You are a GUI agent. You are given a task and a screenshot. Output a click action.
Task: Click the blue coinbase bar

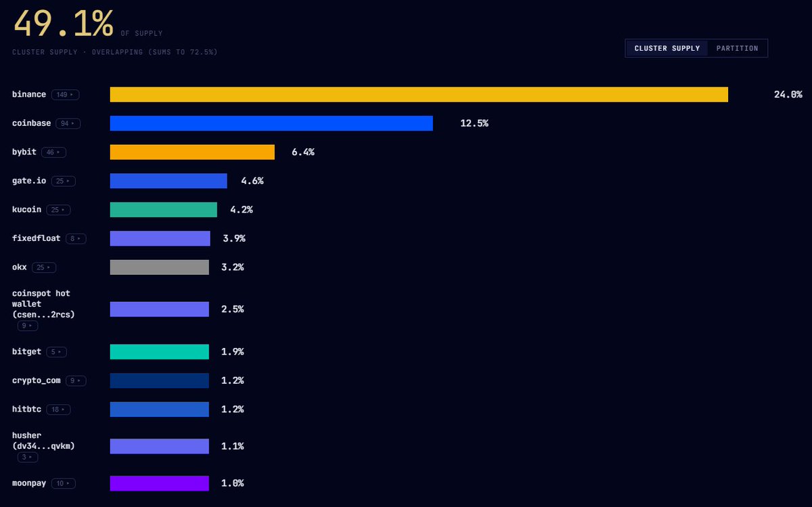tap(271, 123)
